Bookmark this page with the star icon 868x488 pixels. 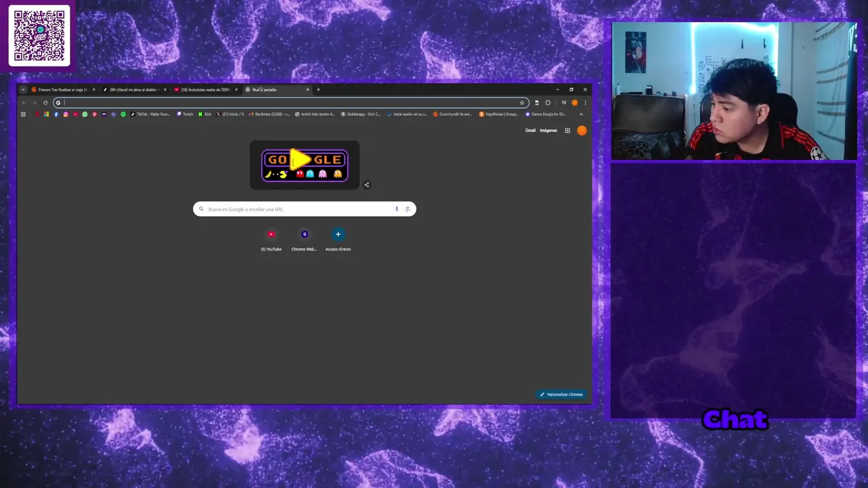[521, 103]
